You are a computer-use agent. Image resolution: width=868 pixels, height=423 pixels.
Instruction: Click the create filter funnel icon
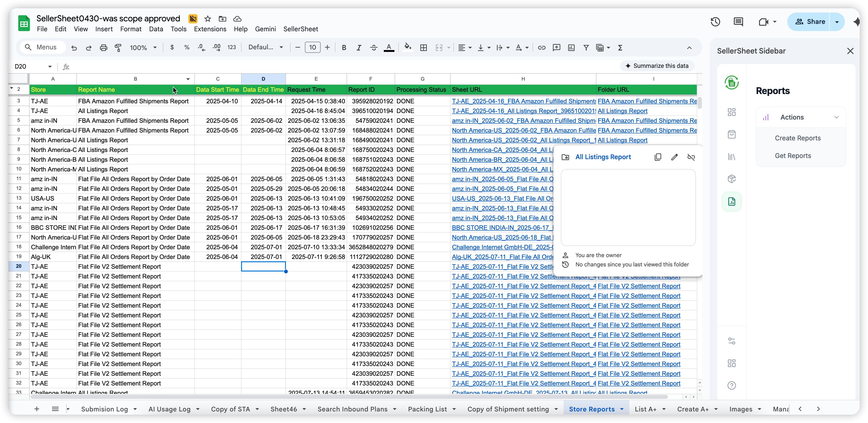click(586, 47)
